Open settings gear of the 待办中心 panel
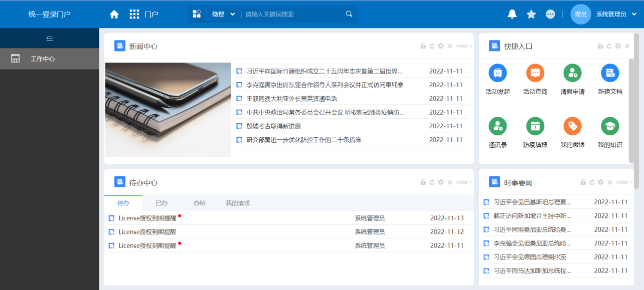Viewport: 644px width, 290px height. [x=440, y=182]
